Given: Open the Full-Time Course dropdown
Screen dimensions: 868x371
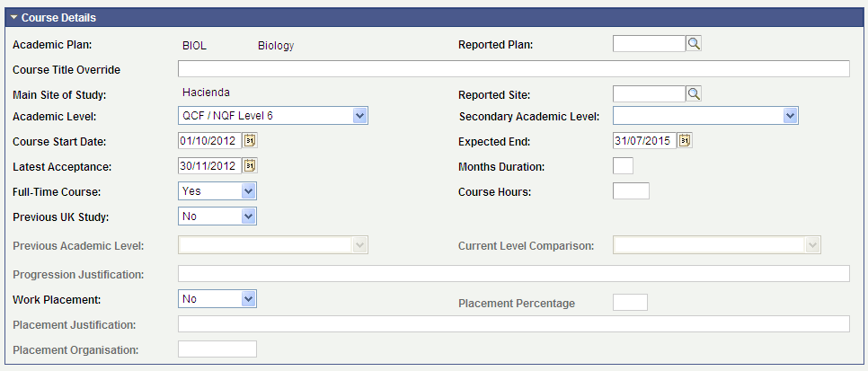Looking at the screenshot, I should [249, 190].
